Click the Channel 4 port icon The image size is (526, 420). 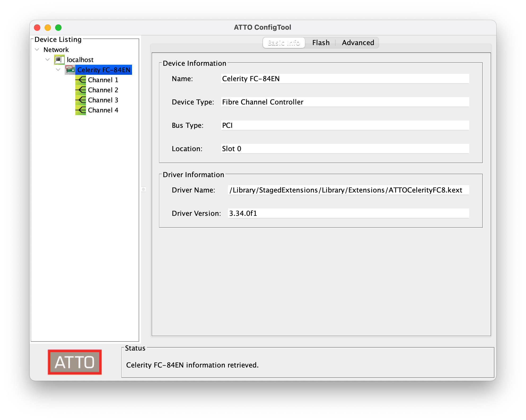[x=81, y=110]
